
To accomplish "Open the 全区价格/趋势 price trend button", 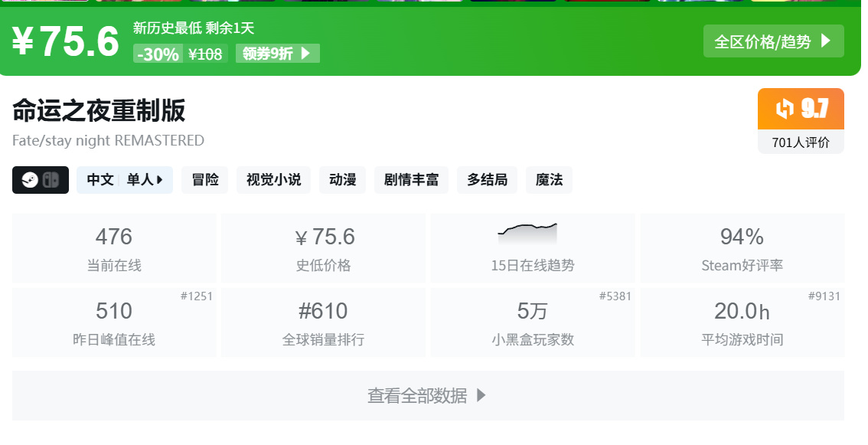I will tap(773, 41).
